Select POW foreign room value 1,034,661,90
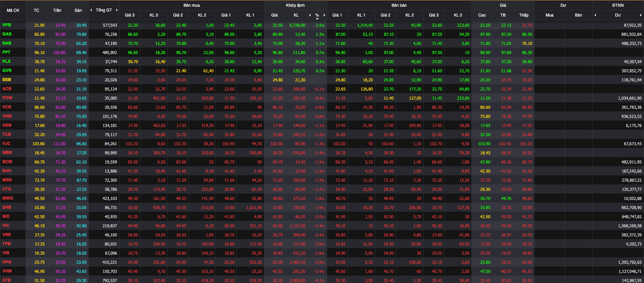 tap(630, 98)
